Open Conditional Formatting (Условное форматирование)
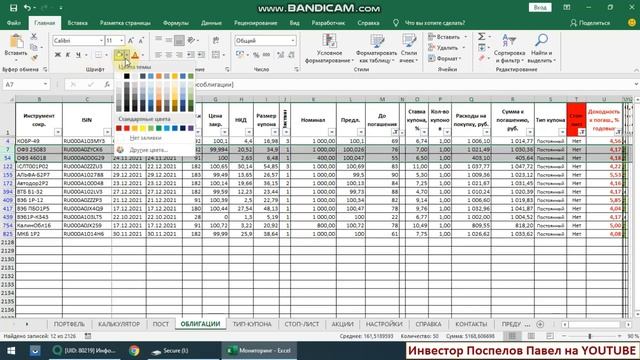Viewport: 640px width, 360px height. (329, 49)
